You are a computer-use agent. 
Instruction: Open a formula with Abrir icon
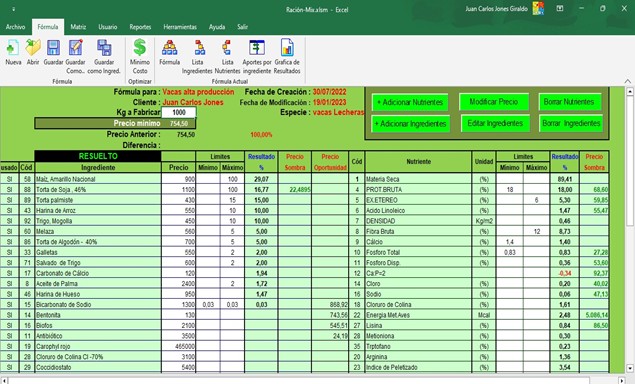[x=33, y=48]
